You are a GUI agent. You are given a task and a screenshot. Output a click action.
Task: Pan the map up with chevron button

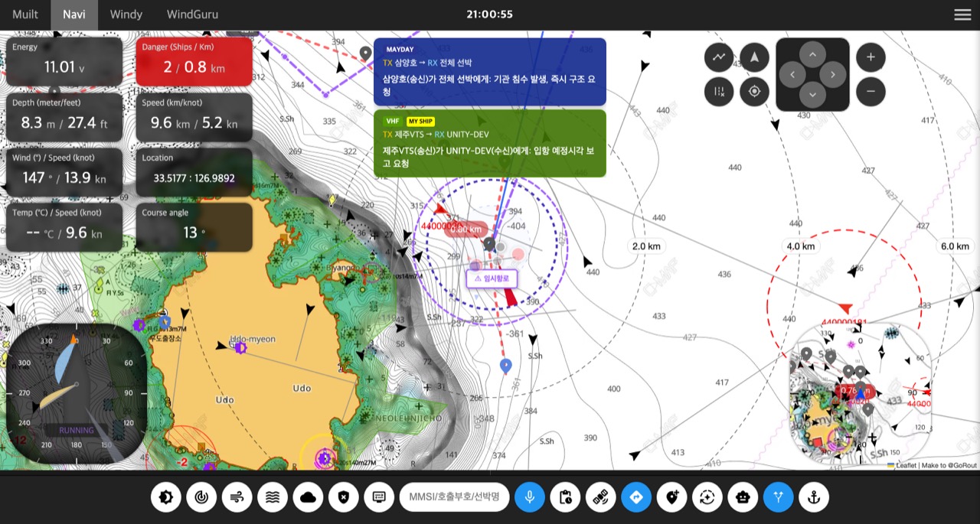tap(812, 54)
